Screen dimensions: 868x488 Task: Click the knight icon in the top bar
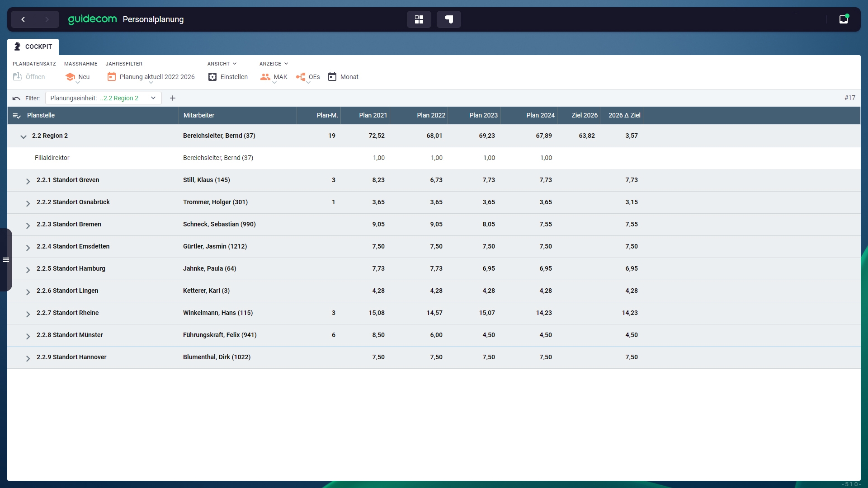(448, 19)
